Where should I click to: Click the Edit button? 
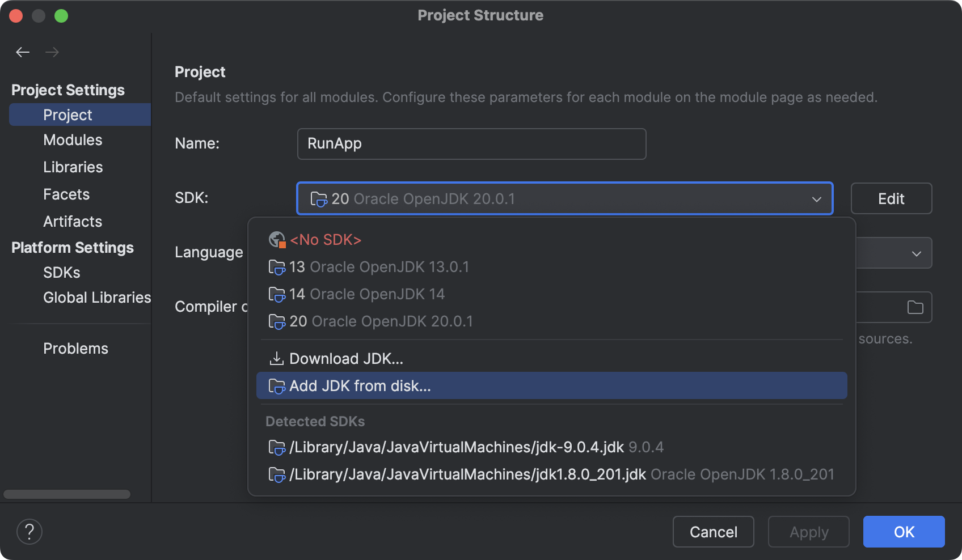tap(891, 198)
